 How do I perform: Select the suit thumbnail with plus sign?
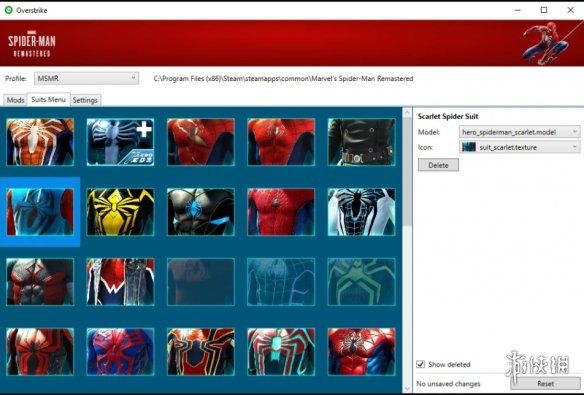pos(120,142)
